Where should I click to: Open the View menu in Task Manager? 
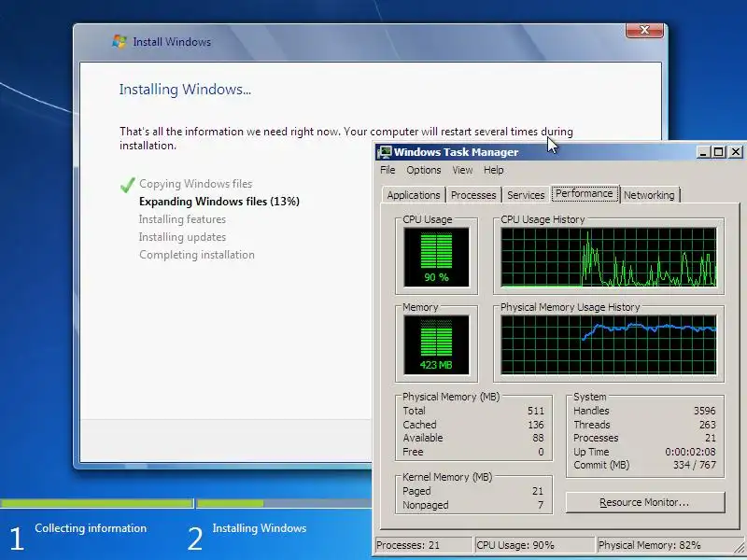click(462, 170)
